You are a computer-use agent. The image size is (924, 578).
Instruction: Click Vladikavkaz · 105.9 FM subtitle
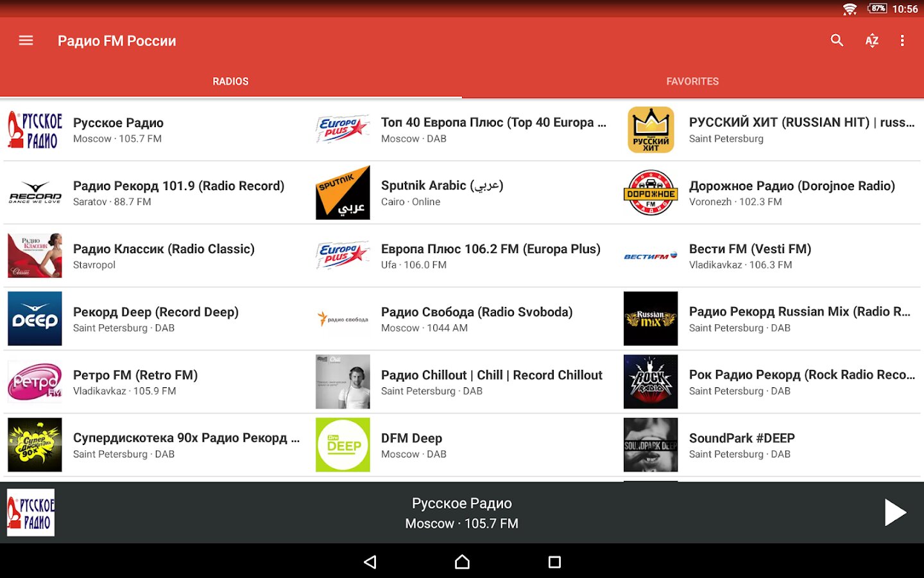pos(124,390)
